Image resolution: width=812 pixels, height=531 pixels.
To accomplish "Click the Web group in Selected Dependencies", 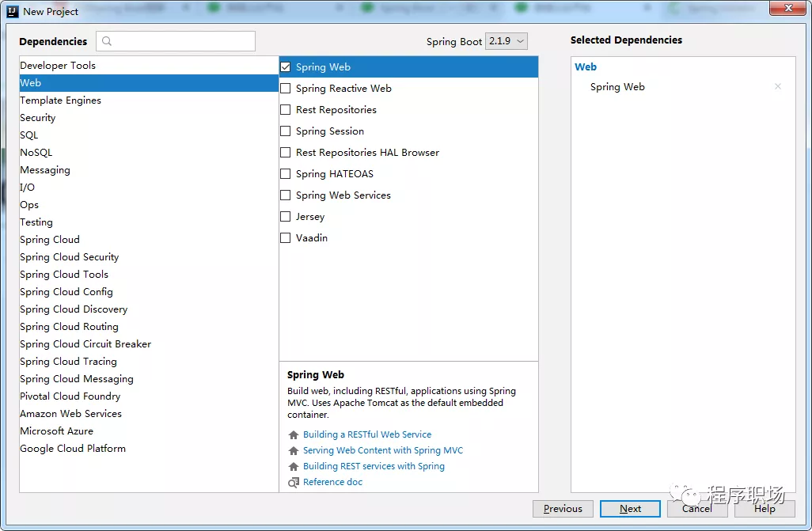I will (586, 66).
